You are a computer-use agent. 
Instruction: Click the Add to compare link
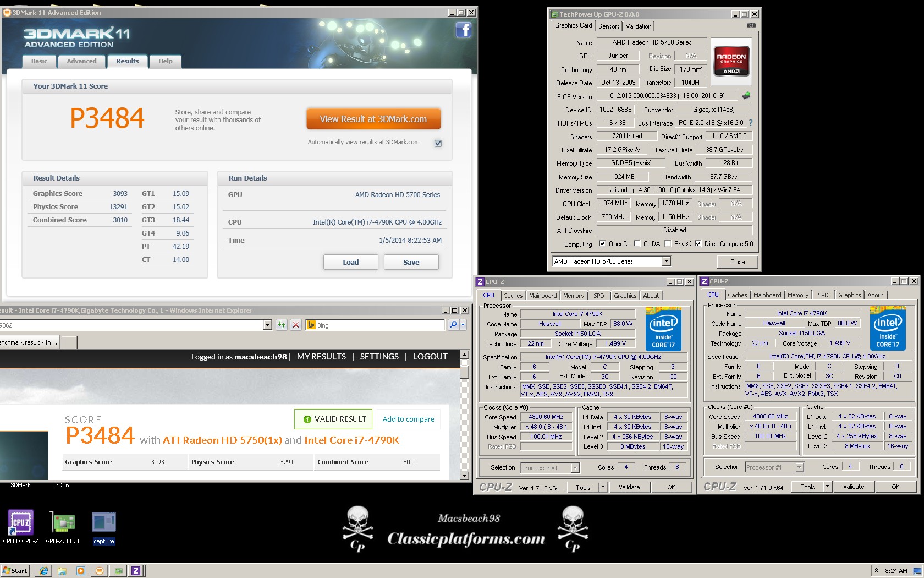tap(408, 419)
